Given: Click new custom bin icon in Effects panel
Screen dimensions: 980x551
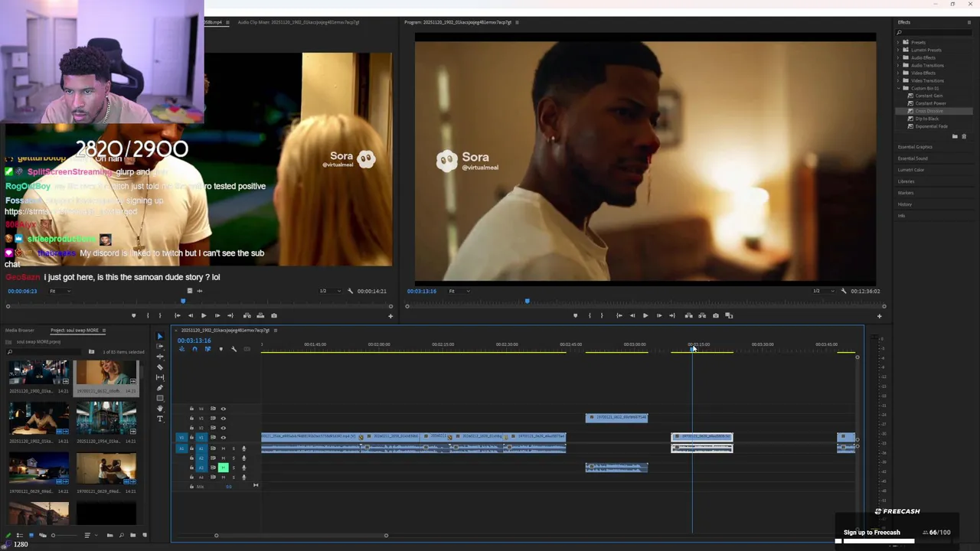Looking at the screenshot, I should (x=955, y=136).
